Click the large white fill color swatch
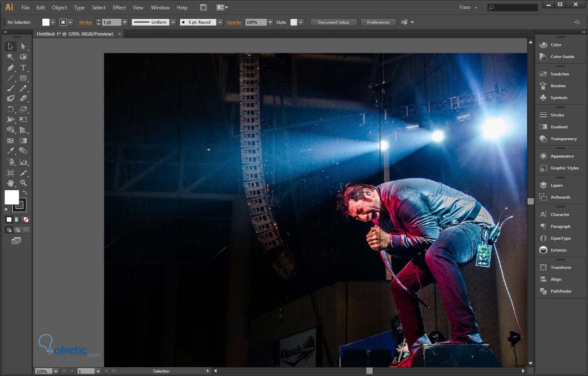The image size is (588, 376). [x=11, y=197]
